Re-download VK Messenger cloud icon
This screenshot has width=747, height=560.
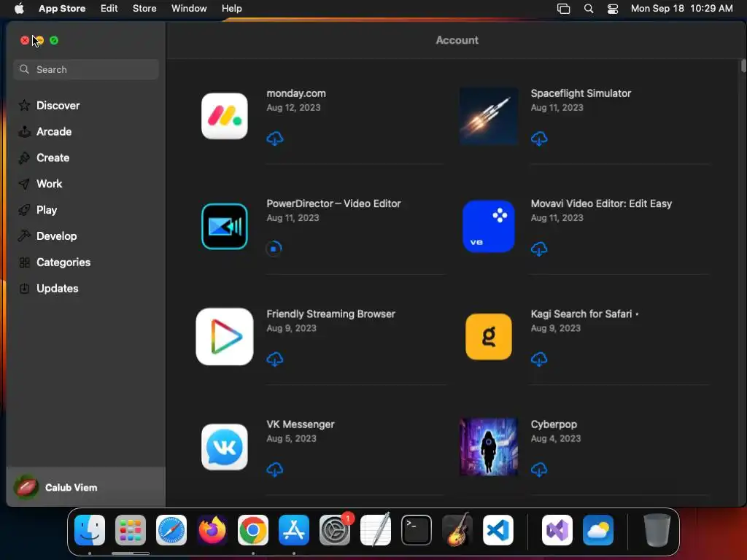click(x=275, y=470)
